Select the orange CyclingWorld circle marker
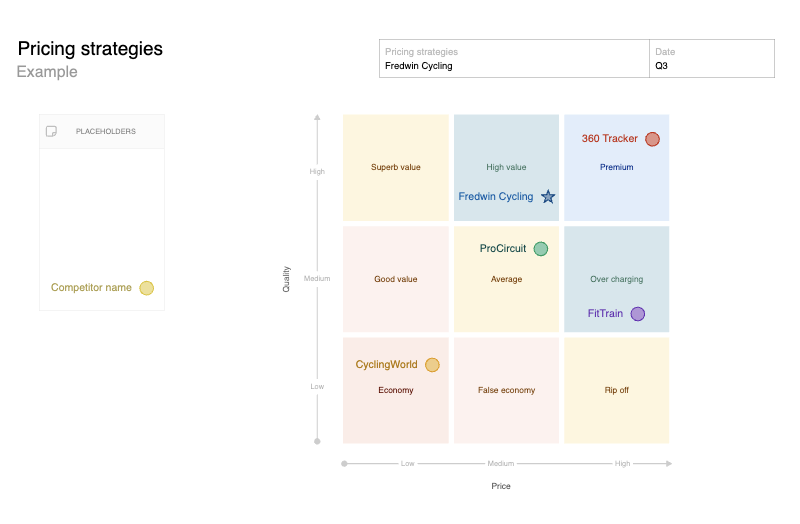 tap(432, 365)
